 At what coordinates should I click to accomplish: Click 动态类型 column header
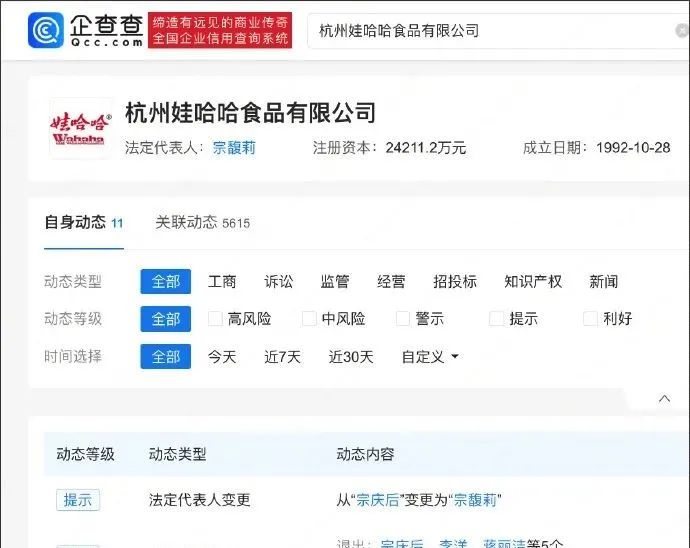(177, 454)
